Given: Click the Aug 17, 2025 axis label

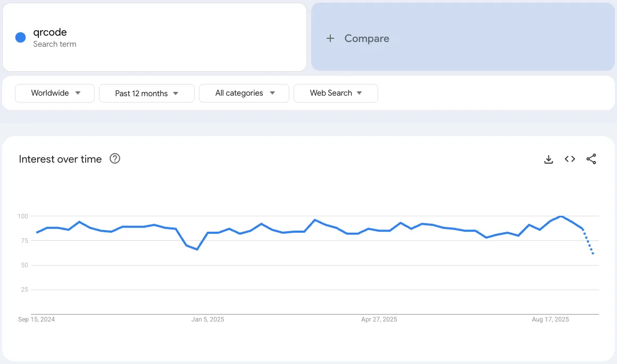Looking at the screenshot, I should click(550, 319).
